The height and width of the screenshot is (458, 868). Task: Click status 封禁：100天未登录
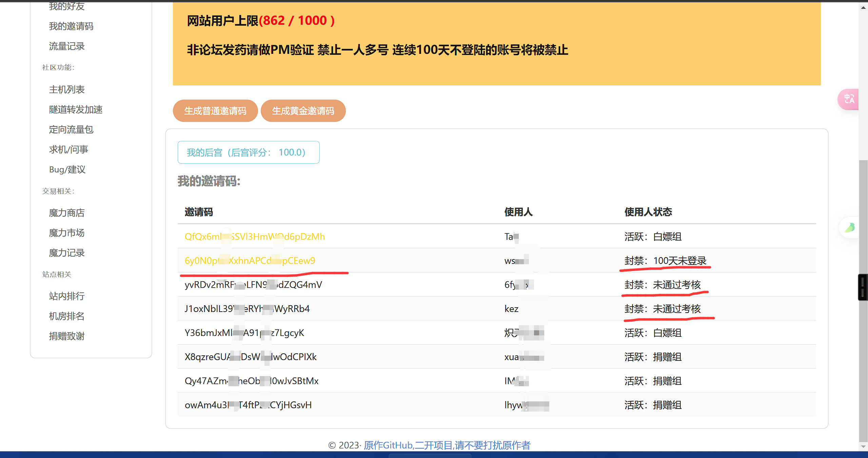666,261
